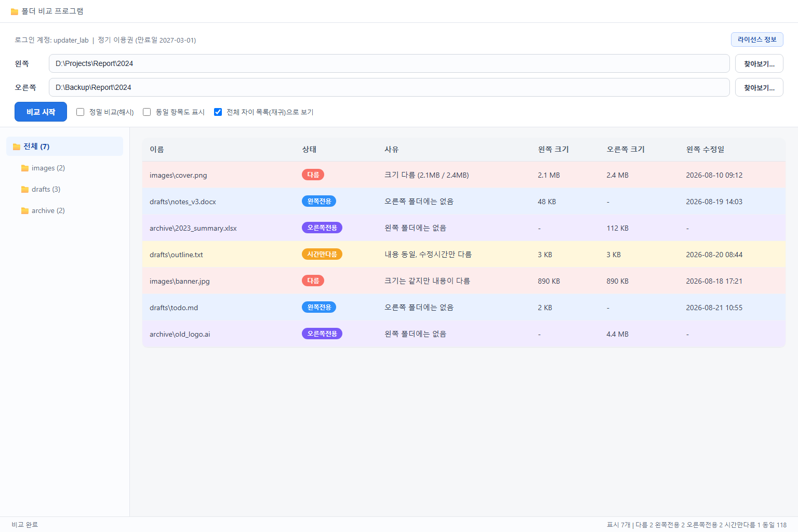Image resolution: width=798 pixels, height=532 pixels.
Task: Click the folder icon in the title bar
Action: [15, 11]
